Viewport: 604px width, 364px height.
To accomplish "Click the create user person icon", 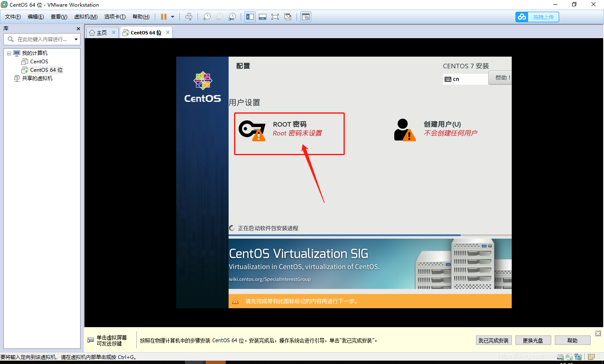I will click(405, 130).
